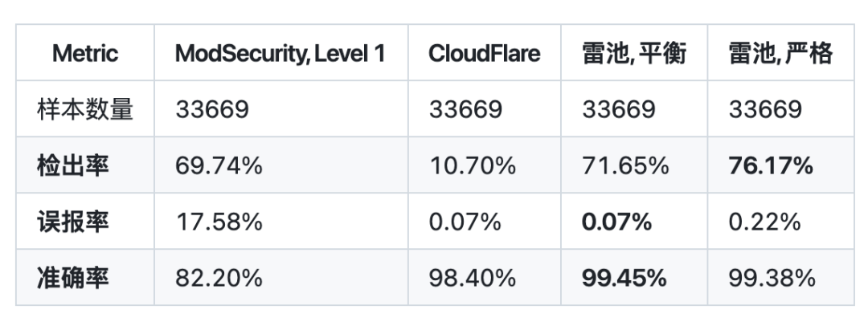Click the CloudFlare column header
This screenshot has width=868, height=322.
[x=485, y=54]
